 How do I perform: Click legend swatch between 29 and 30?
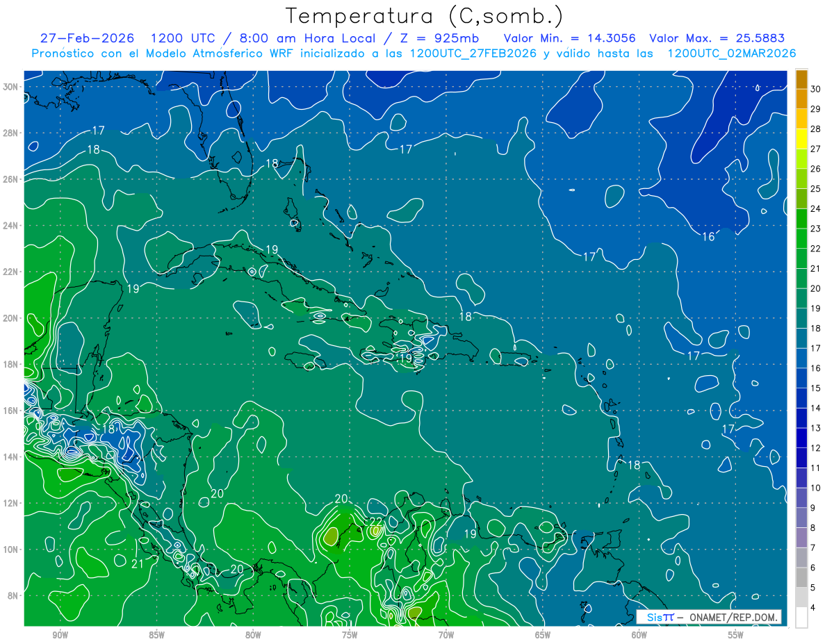[x=801, y=99]
